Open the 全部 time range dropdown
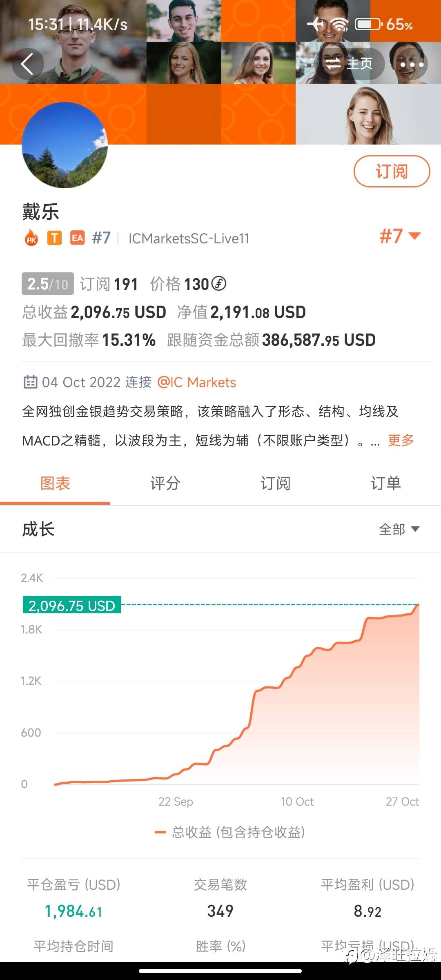 (399, 529)
